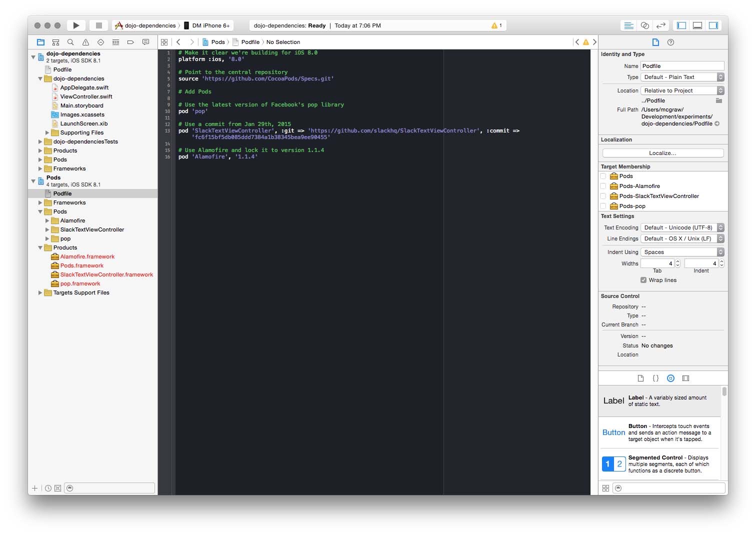This screenshot has height=535, width=756.
Task: Expand the Alamofire pod group
Action: pyautogui.click(x=47, y=220)
